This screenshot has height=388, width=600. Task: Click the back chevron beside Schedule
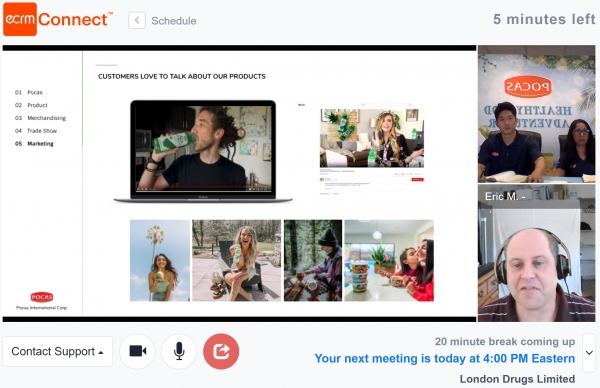(137, 20)
